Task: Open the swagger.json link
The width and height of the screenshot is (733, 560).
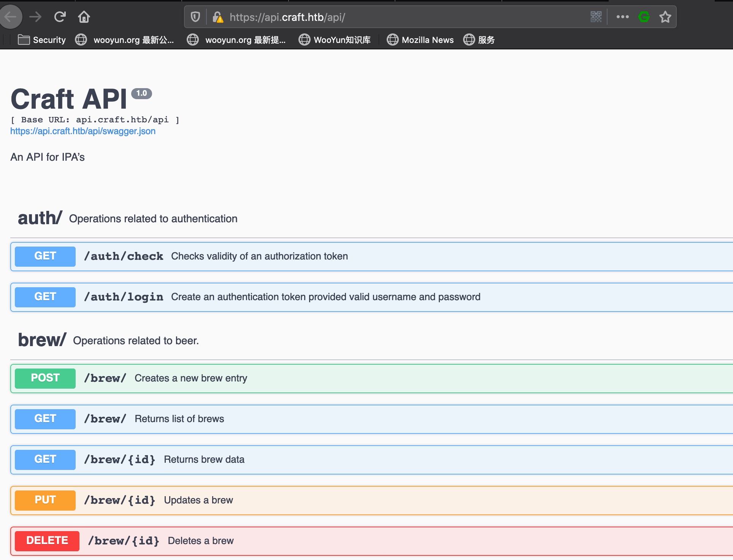Action: point(83,131)
